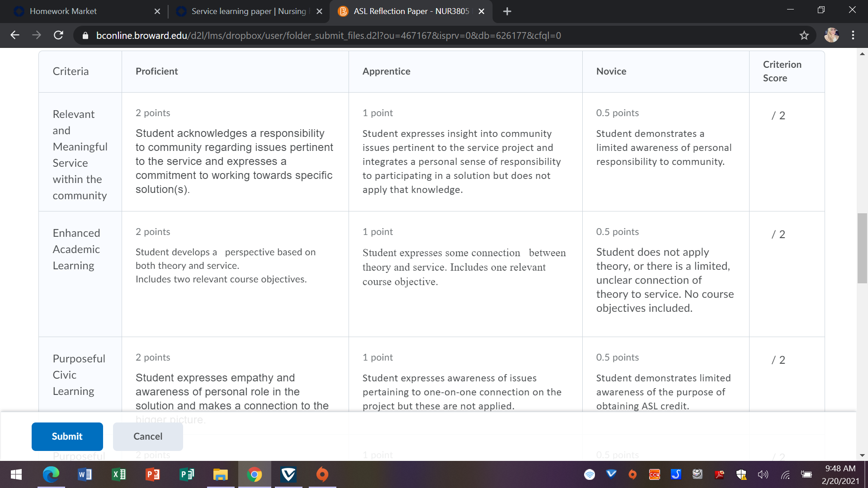Reload the current page
The height and width of the screenshot is (488, 868).
(58, 35)
